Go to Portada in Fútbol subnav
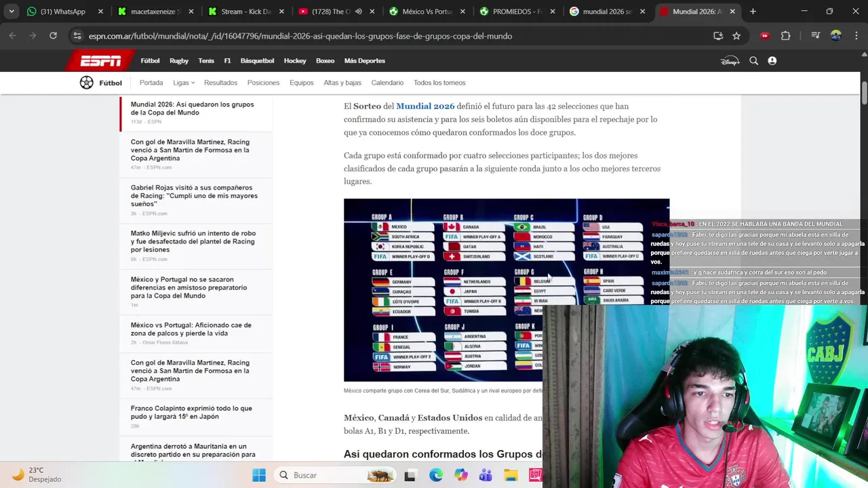 (x=151, y=83)
